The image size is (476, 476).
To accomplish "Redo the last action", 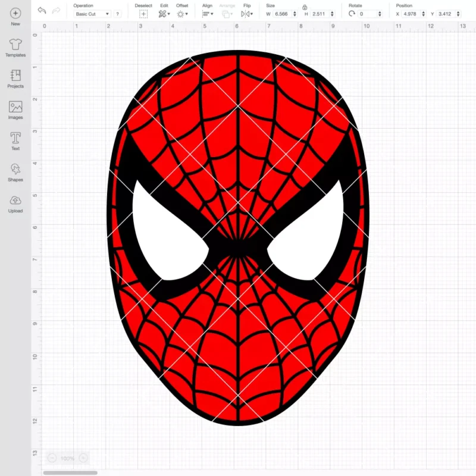I will [x=56, y=11].
